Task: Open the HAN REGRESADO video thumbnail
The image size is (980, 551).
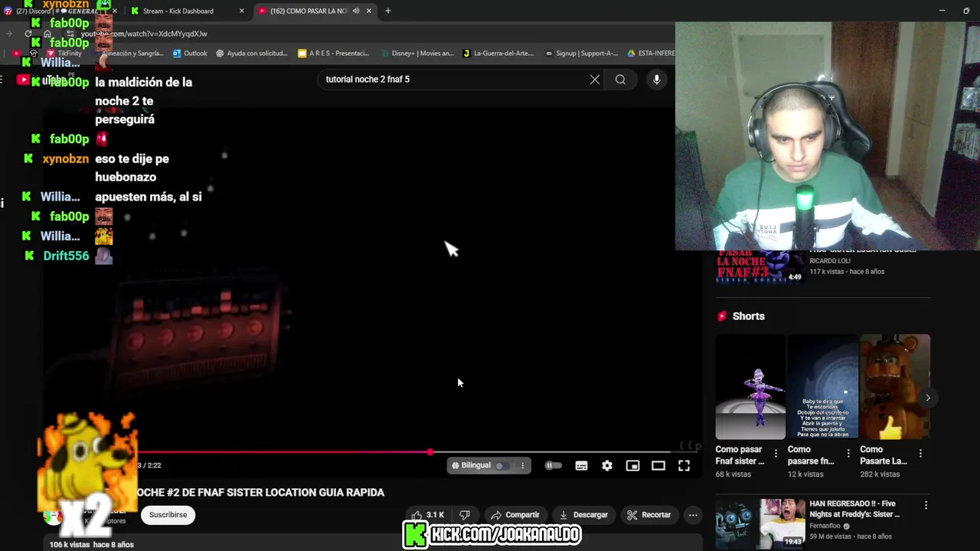Action: tap(760, 523)
